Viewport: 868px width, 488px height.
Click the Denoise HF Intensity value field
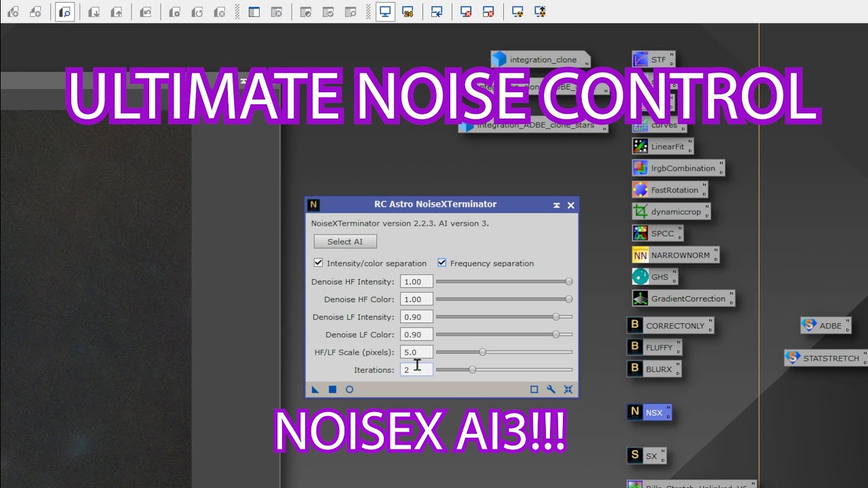click(x=416, y=281)
